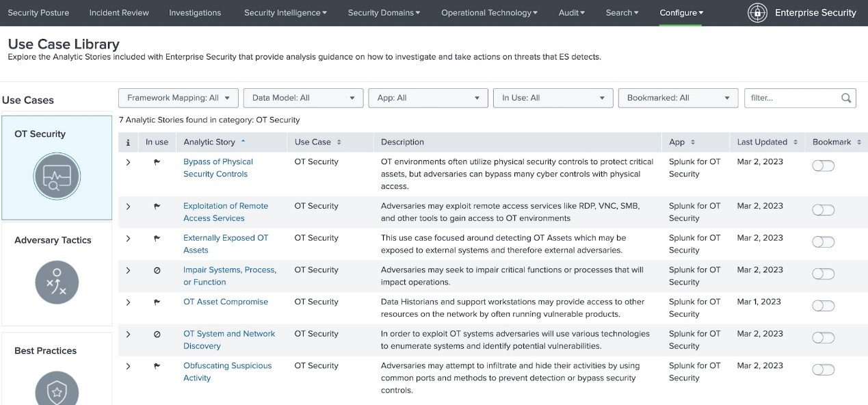Open the Framework Mapping dropdown
Image resolution: width=868 pixels, height=405 pixels.
coord(179,98)
